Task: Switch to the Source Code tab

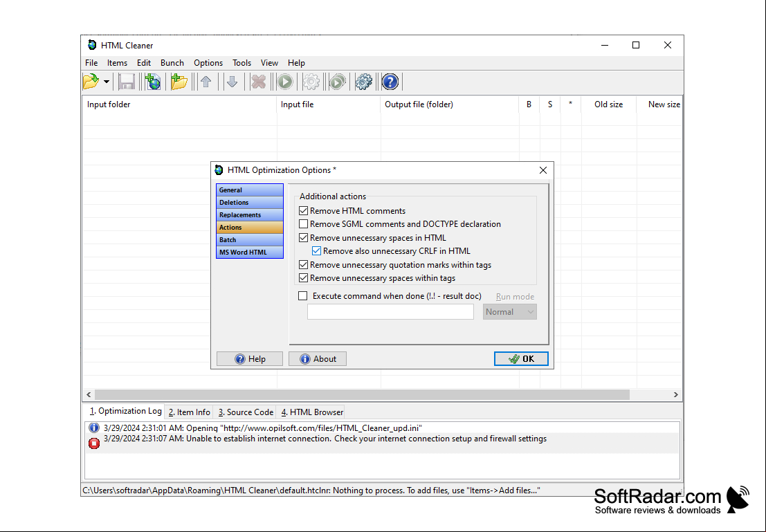Action: pos(246,412)
